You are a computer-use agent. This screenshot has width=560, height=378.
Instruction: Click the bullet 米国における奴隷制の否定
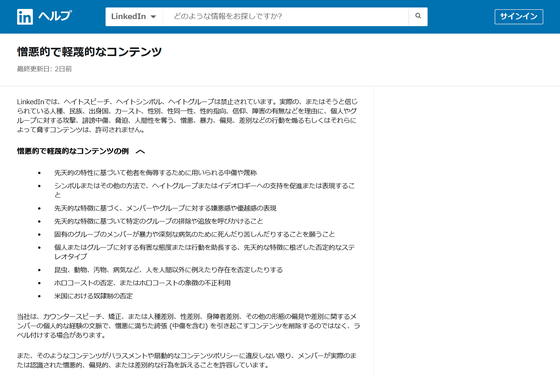pos(93,296)
